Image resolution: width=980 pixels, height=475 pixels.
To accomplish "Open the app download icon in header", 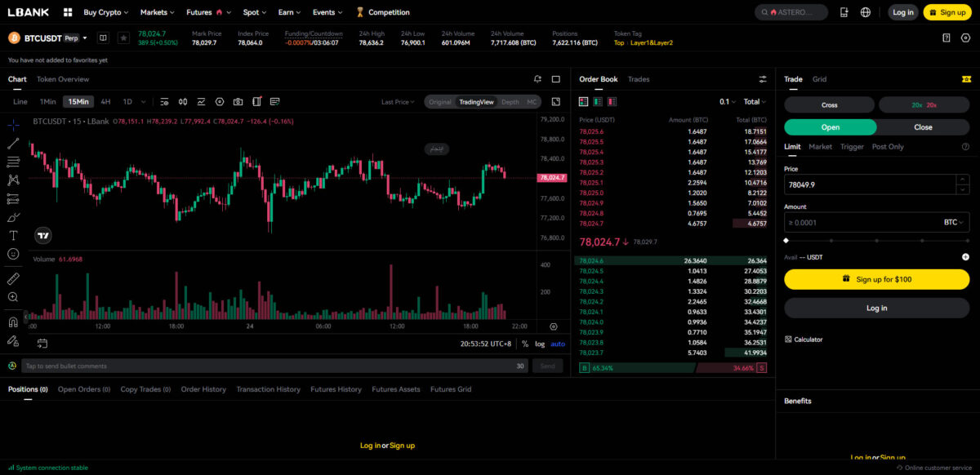I will click(x=844, y=12).
